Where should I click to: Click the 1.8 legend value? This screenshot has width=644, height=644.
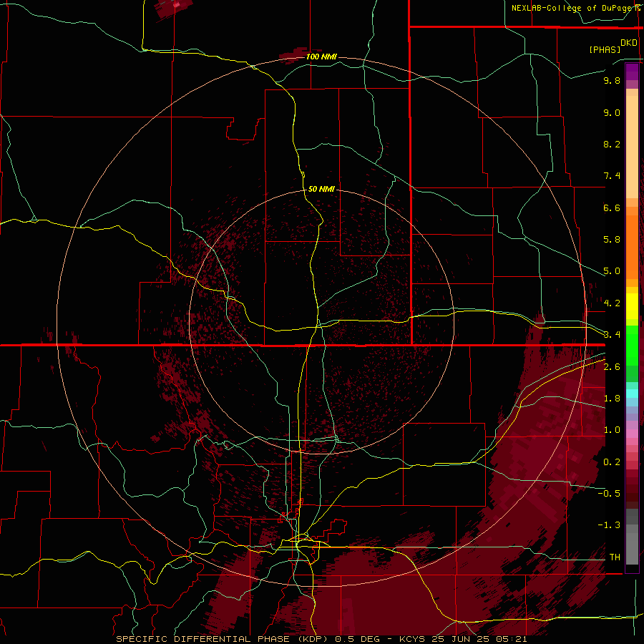pyautogui.click(x=612, y=399)
